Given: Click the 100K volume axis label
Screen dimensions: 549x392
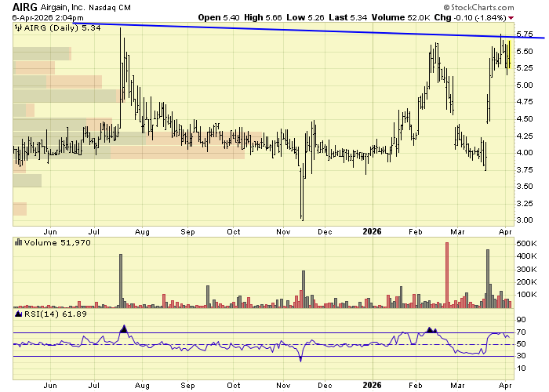Looking at the screenshot, I should pyautogui.click(x=526, y=294).
